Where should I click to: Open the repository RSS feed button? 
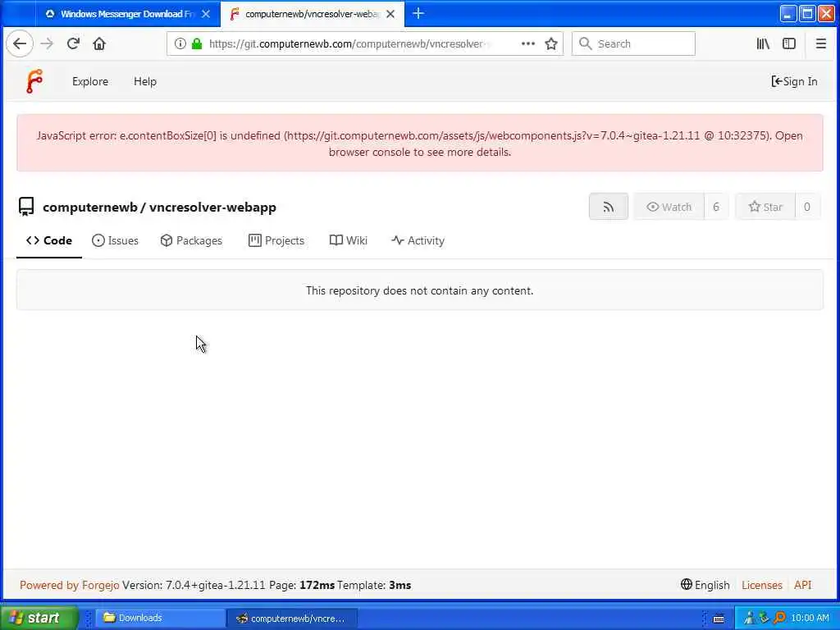pos(609,207)
